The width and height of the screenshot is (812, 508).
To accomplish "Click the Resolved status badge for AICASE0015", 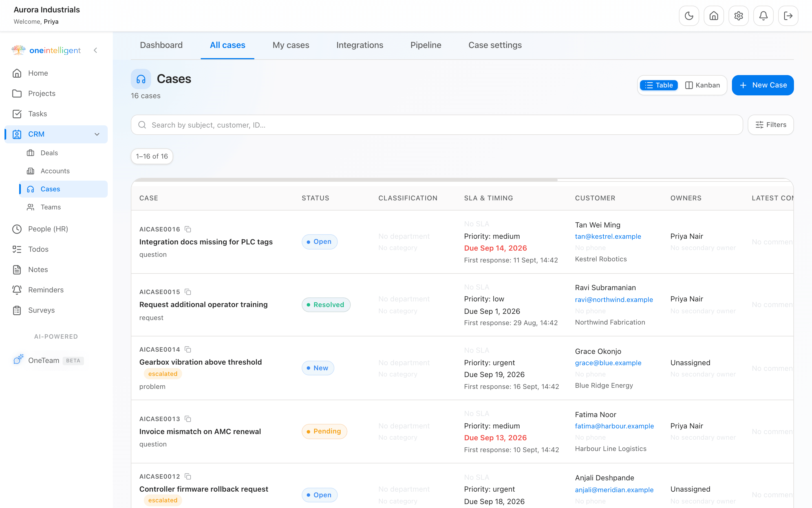I will (326, 305).
